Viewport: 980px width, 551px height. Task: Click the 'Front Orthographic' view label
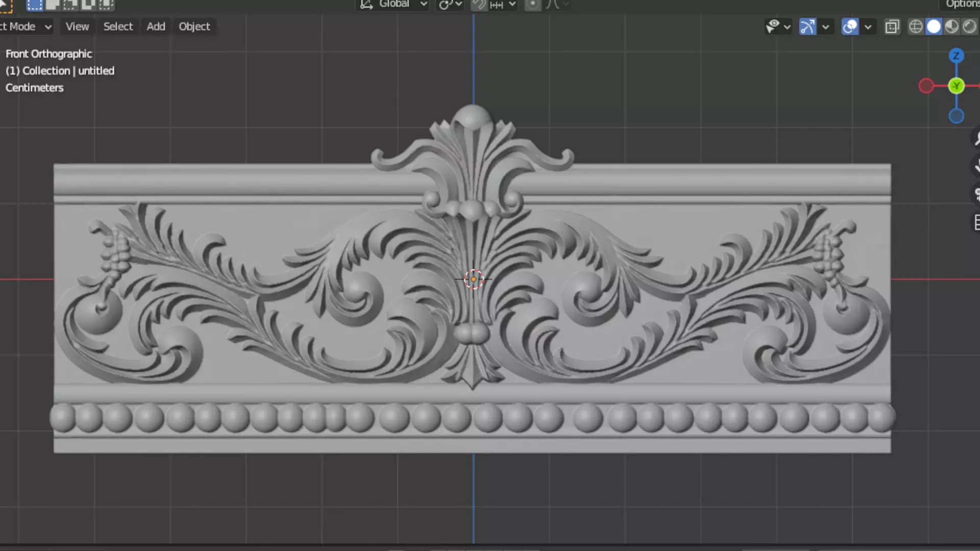pyautogui.click(x=48, y=54)
